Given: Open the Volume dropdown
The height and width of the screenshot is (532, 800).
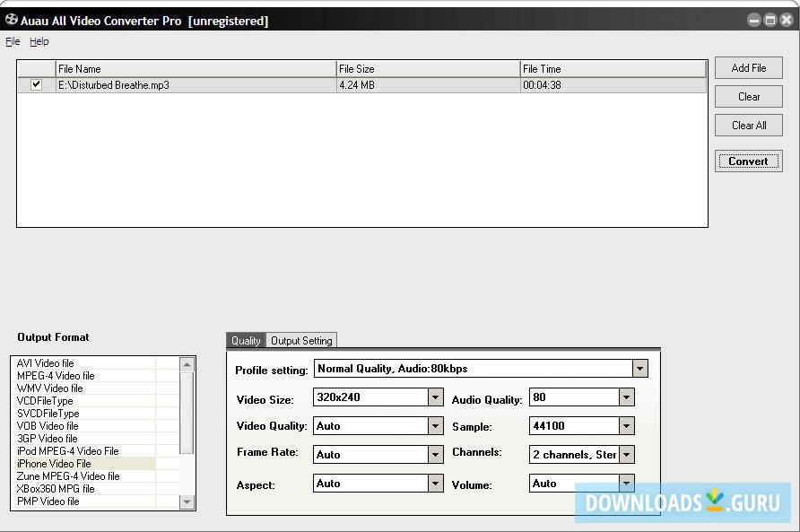Looking at the screenshot, I should click(627, 483).
